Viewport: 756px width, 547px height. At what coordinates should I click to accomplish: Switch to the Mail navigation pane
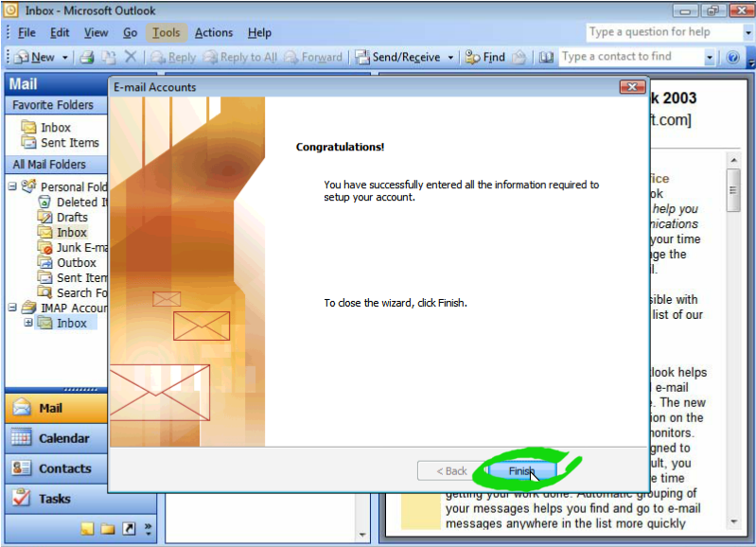pyautogui.click(x=57, y=408)
